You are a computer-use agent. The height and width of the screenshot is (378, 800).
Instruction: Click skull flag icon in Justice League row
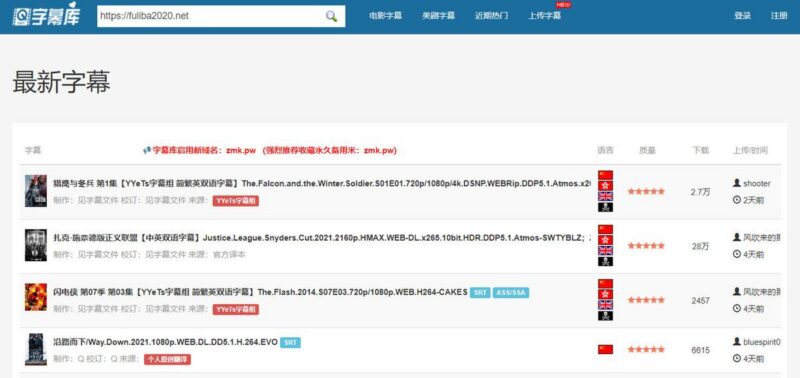[606, 262]
